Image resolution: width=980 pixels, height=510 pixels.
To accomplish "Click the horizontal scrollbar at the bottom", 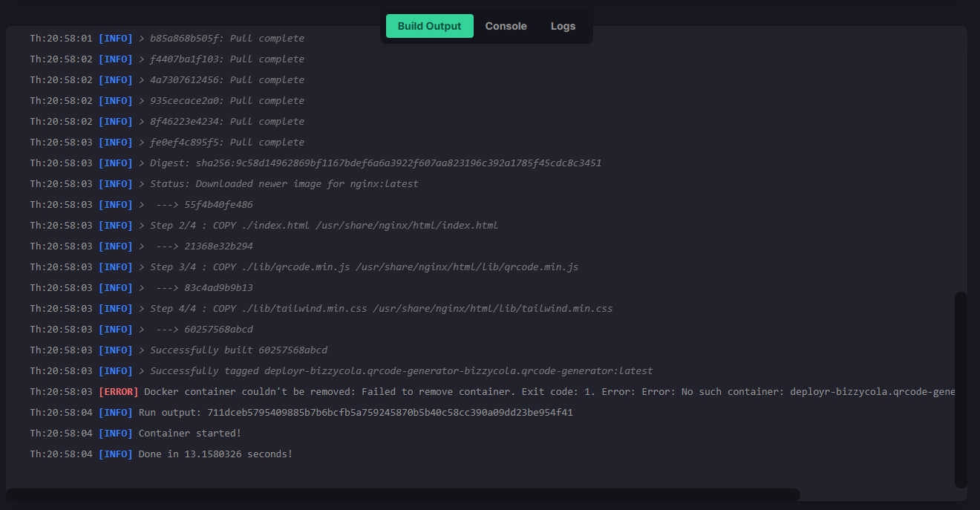I will tap(403, 494).
